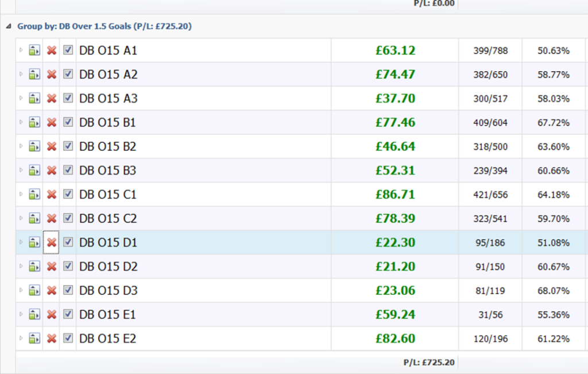588x374 pixels.
Task: Expand the DB O15 B2 row arrow
Action: pyautogui.click(x=22, y=147)
